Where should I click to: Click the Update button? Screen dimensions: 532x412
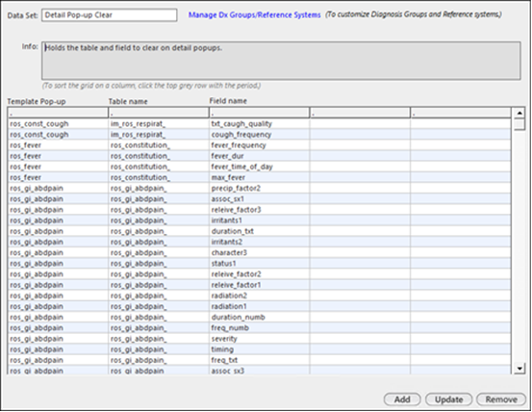448,399
